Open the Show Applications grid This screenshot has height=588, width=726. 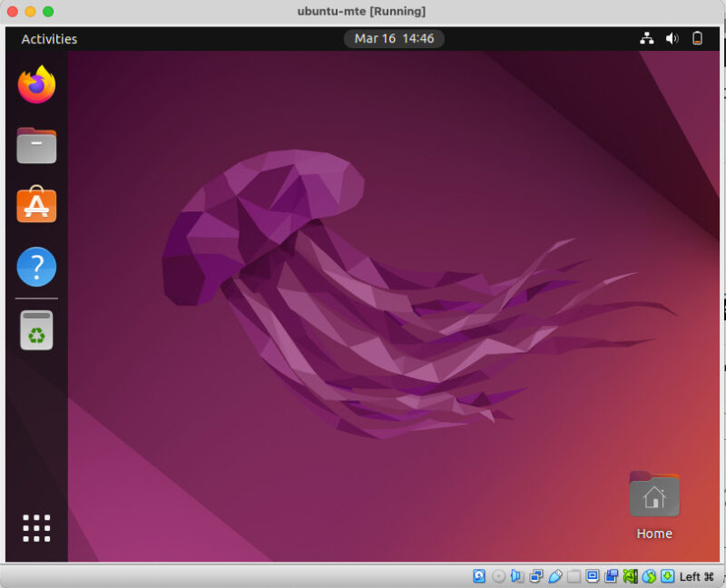point(34,527)
